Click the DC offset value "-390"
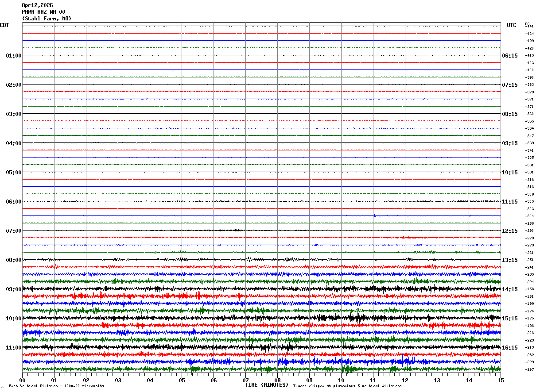 click(x=529, y=77)
